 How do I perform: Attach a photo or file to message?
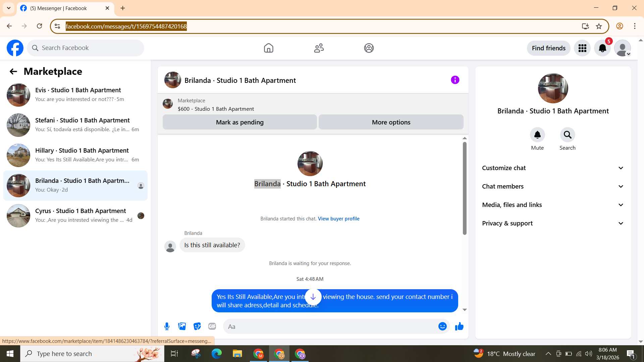(182, 326)
